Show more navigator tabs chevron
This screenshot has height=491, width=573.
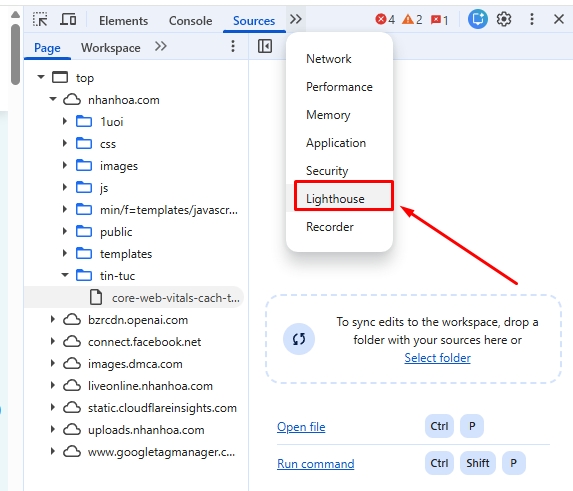[x=161, y=46]
